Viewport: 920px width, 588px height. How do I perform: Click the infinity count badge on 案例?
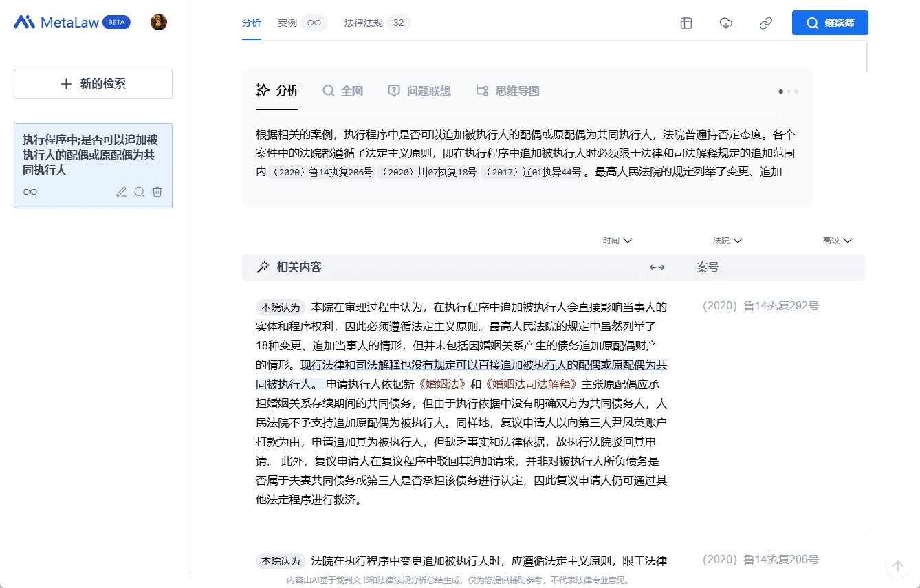click(314, 23)
